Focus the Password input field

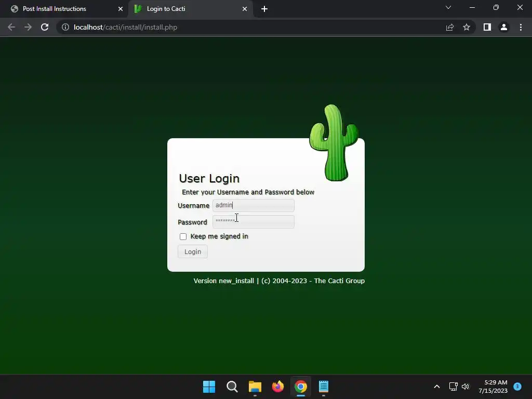[253, 221]
